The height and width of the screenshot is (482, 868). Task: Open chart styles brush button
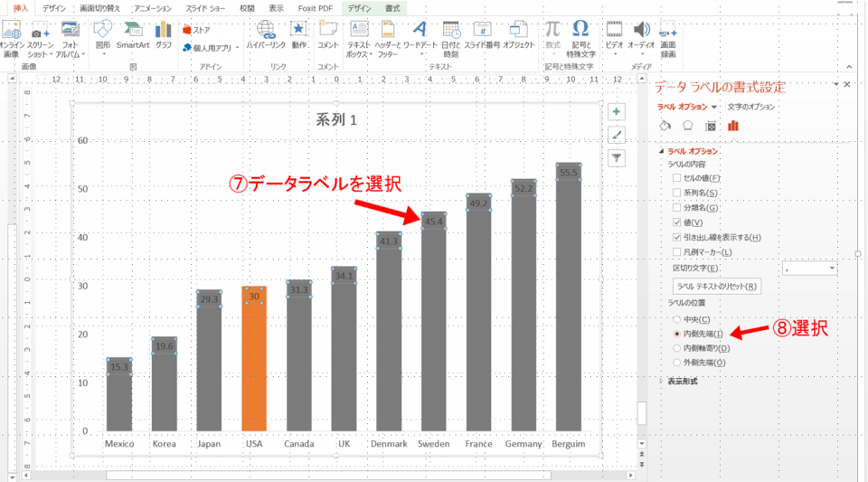click(x=616, y=135)
